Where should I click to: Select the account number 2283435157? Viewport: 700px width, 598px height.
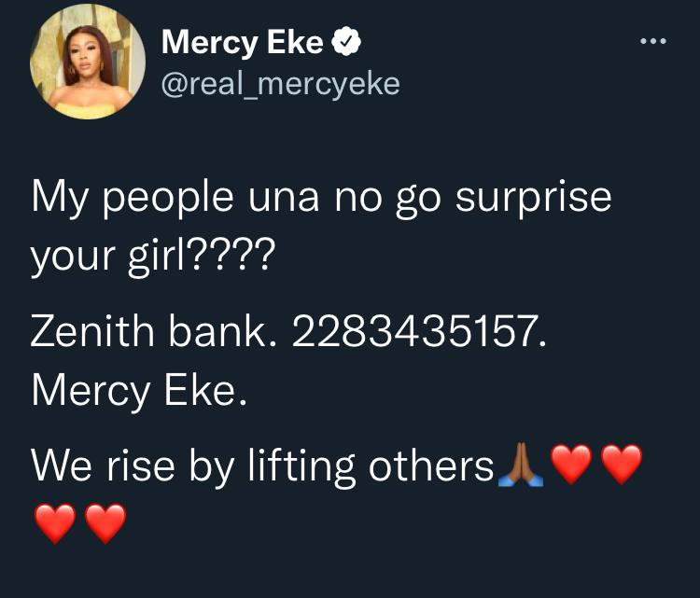click(x=415, y=335)
